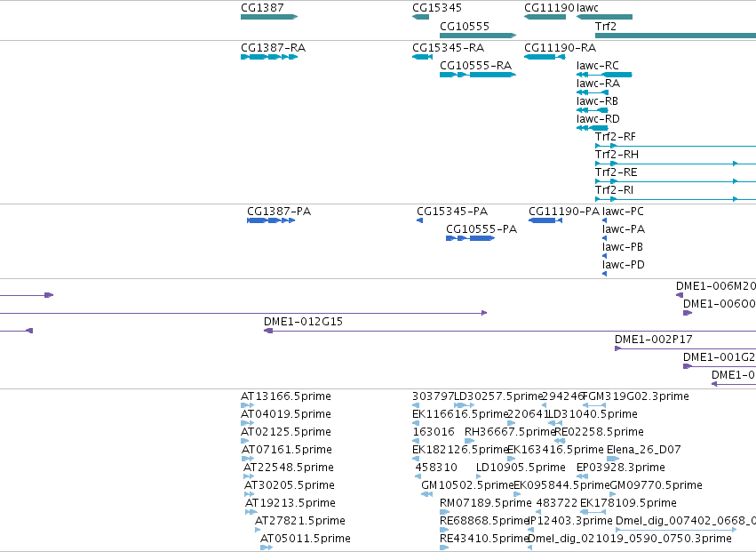Screen dimensions: 756x552
Task: Click the lawc-PB protein label
Action: click(623, 247)
